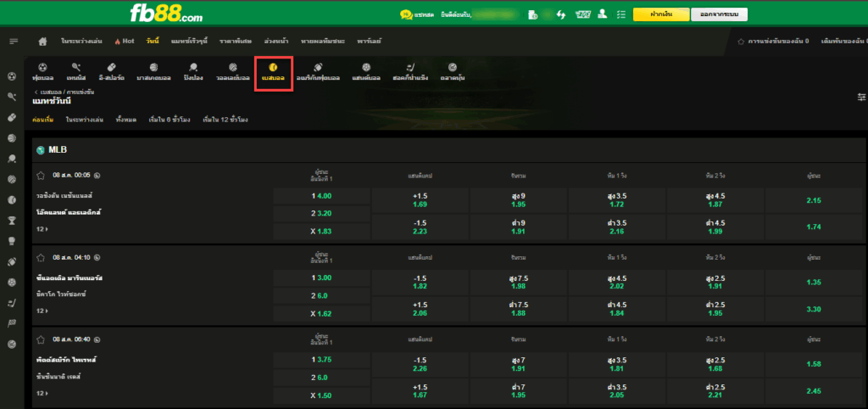The width and height of the screenshot is (868, 409).
Task: Open the odds settings sliders icon
Action: pos(861,97)
